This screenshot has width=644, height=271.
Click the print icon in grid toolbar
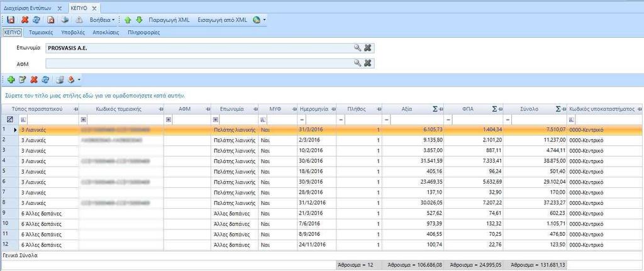click(60, 80)
